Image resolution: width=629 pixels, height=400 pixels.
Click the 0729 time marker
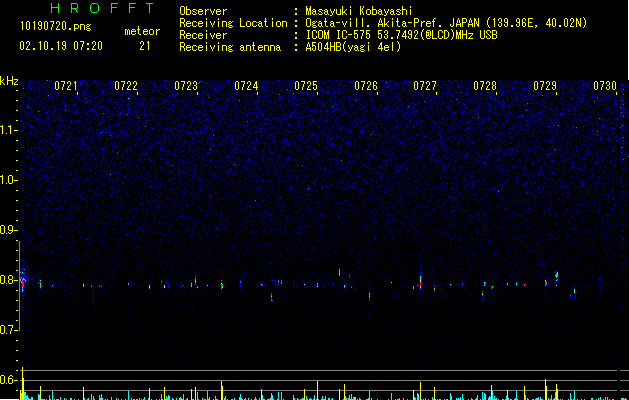coord(545,86)
